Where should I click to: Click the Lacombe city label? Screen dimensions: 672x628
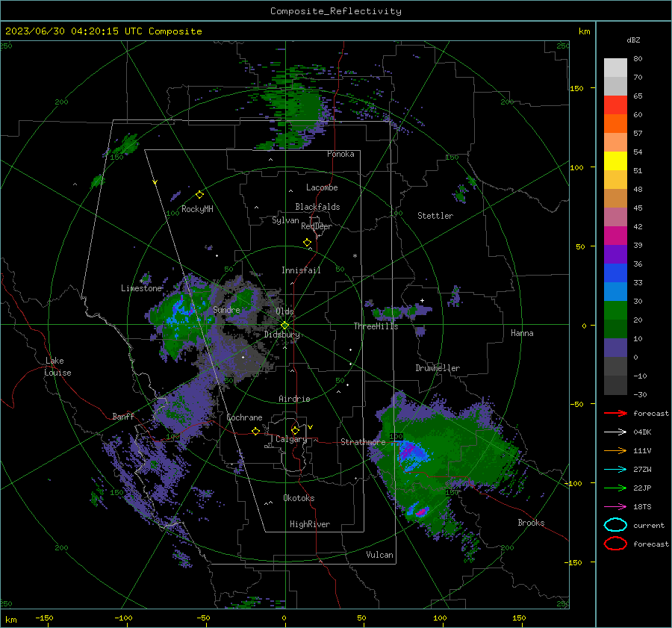coord(322,187)
